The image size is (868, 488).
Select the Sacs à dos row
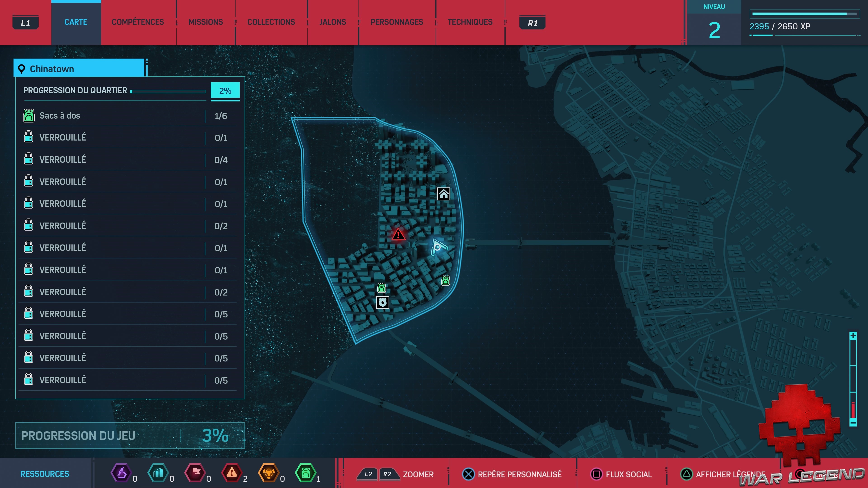click(128, 115)
